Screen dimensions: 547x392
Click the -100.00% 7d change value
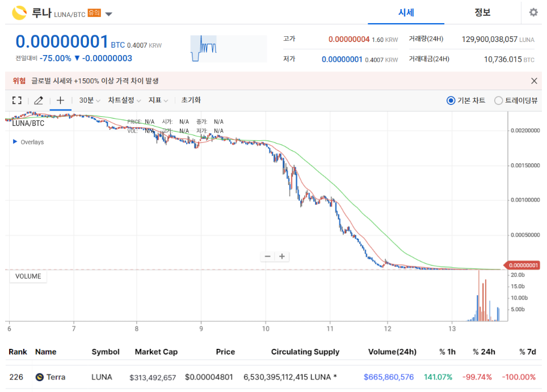point(519,377)
